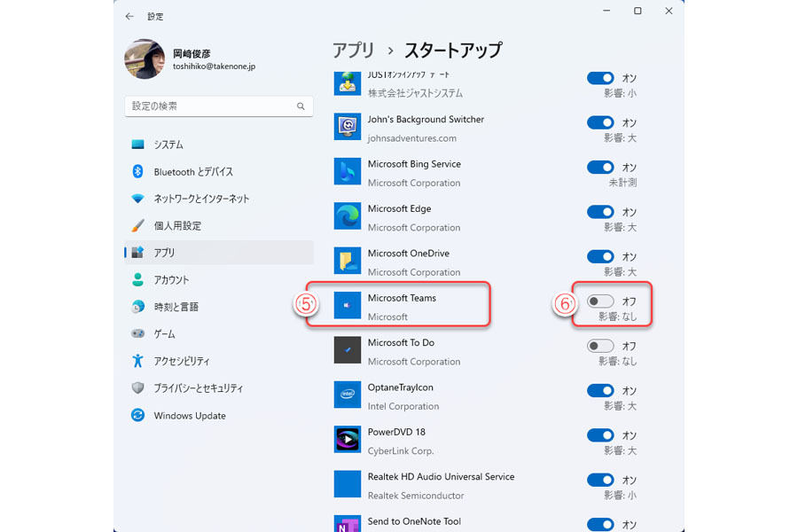Viewport: 798px width, 532px height.
Task: Click John's Background Switcher app icon
Action: tap(348, 126)
